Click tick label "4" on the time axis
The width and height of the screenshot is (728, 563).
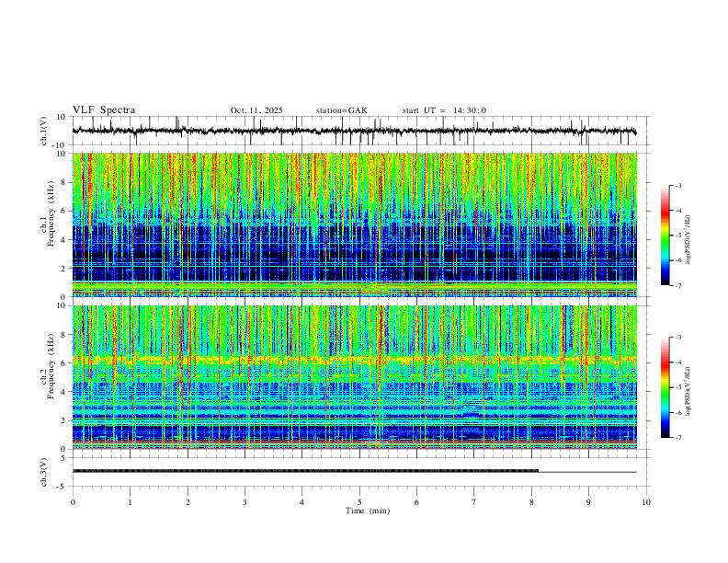coord(301,502)
